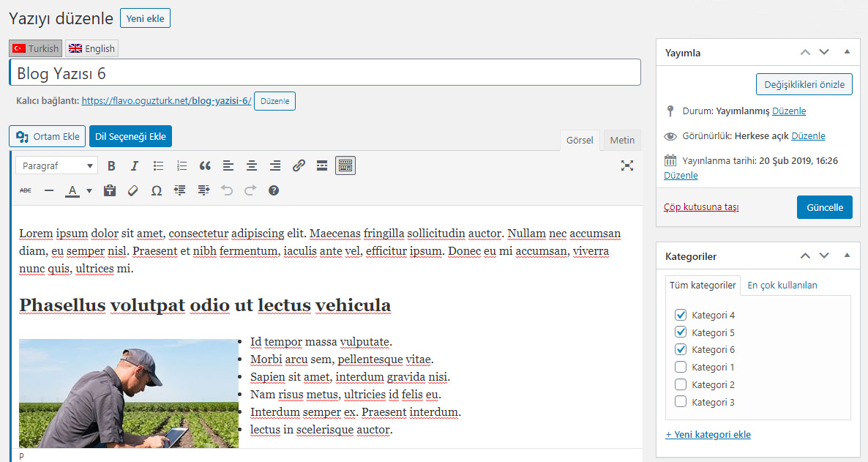Toggle the toolbar kitchen sink button

345,165
